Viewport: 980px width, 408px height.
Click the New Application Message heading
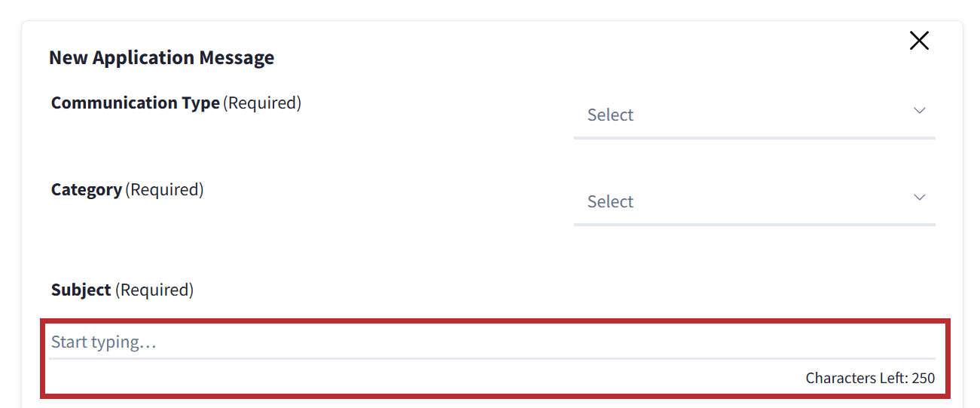161,57
